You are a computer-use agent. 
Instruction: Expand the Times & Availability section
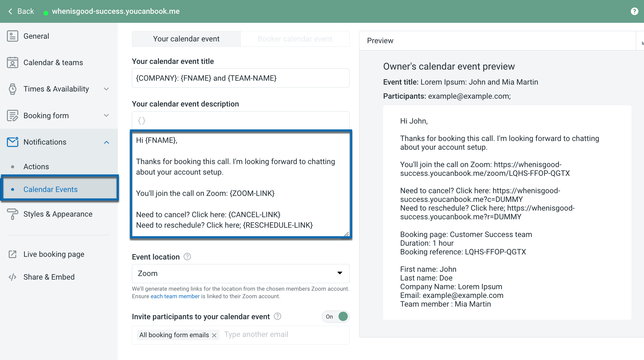[106, 89]
